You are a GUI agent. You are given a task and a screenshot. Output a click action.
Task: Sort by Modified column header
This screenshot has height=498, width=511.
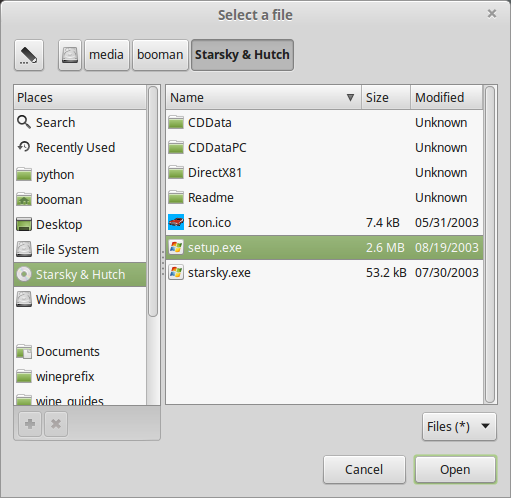pos(447,97)
